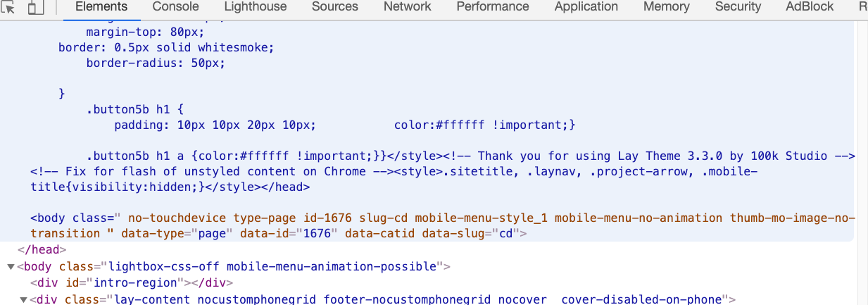The height and width of the screenshot is (305, 868).
Task: Go to the Performance tab
Action: [493, 7]
